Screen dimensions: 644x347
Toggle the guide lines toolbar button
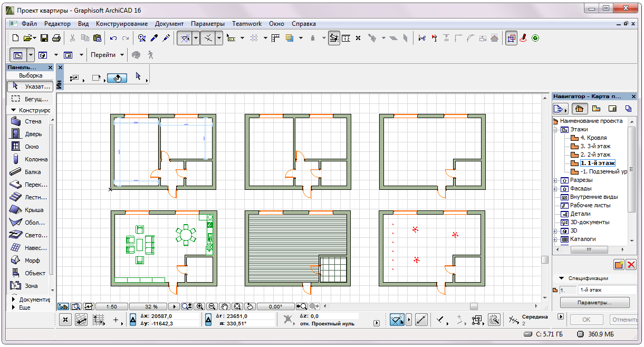pos(184,38)
